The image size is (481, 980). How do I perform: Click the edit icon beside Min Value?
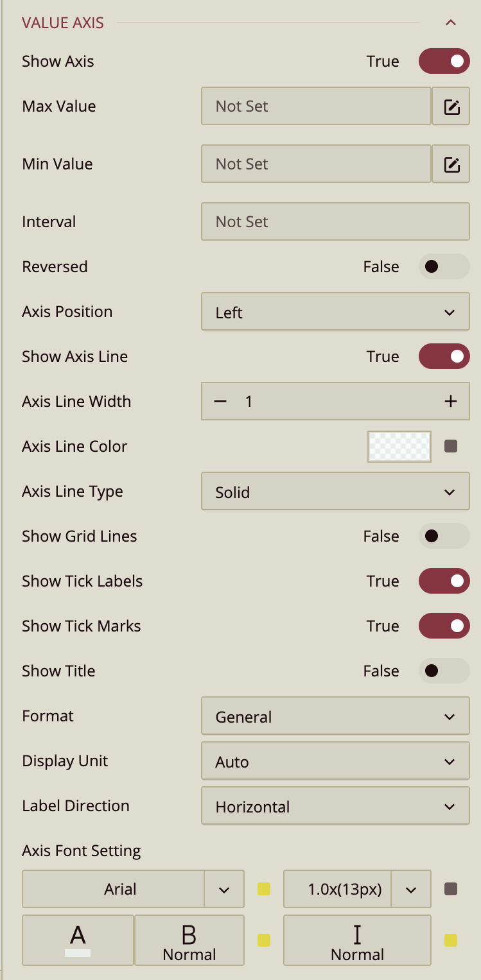[451, 164]
